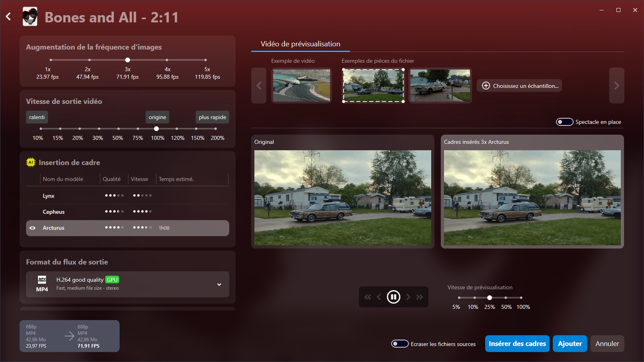
Task: Select the Cepheus model row
Action: [128, 212]
